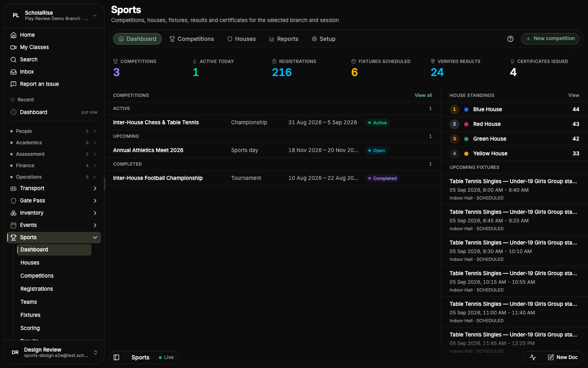Click the DR user avatar
588x368 pixels.
point(15,352)
